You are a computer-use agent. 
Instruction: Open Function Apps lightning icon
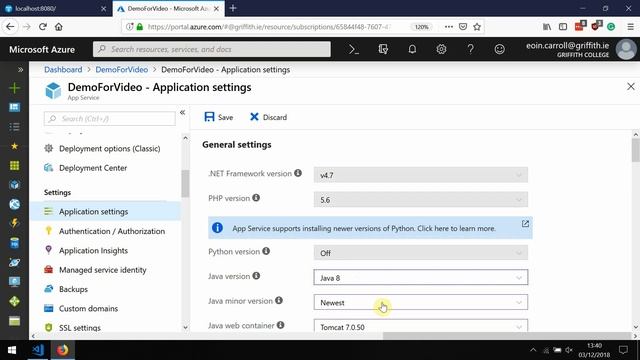point(14,223)
